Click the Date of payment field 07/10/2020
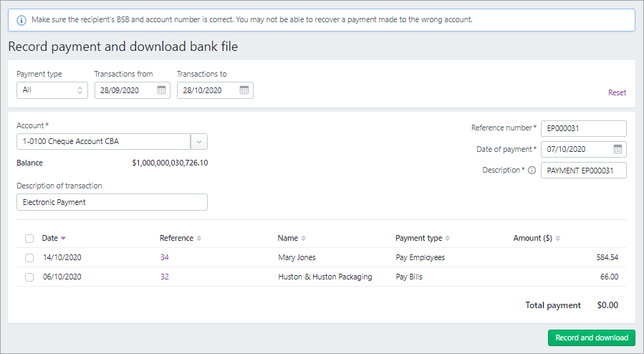Viewport: 644px width, 354px height. coord(584,150)
